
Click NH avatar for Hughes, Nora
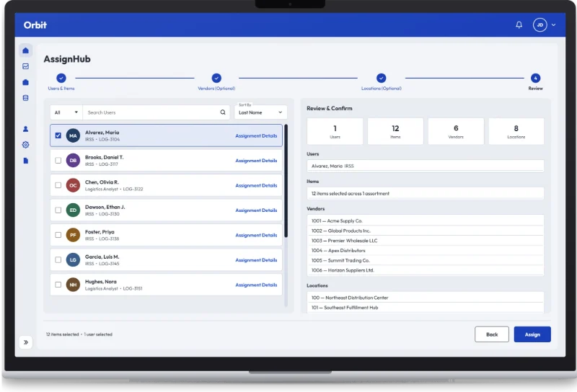tap(73, 285)
